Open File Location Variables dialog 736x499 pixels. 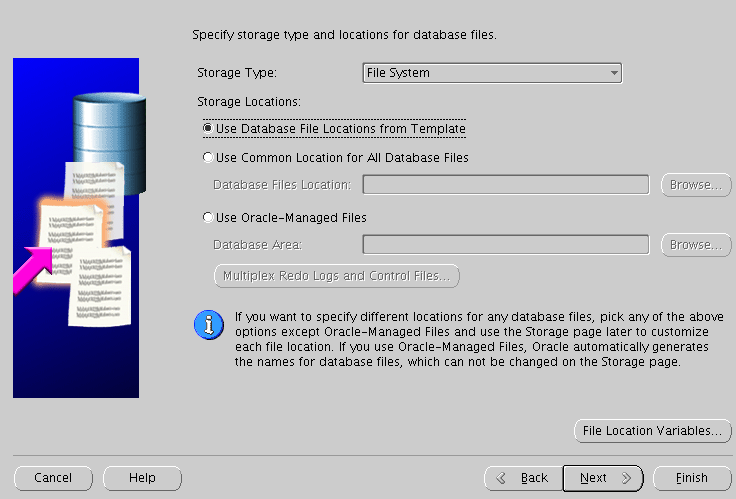point(652,430)
